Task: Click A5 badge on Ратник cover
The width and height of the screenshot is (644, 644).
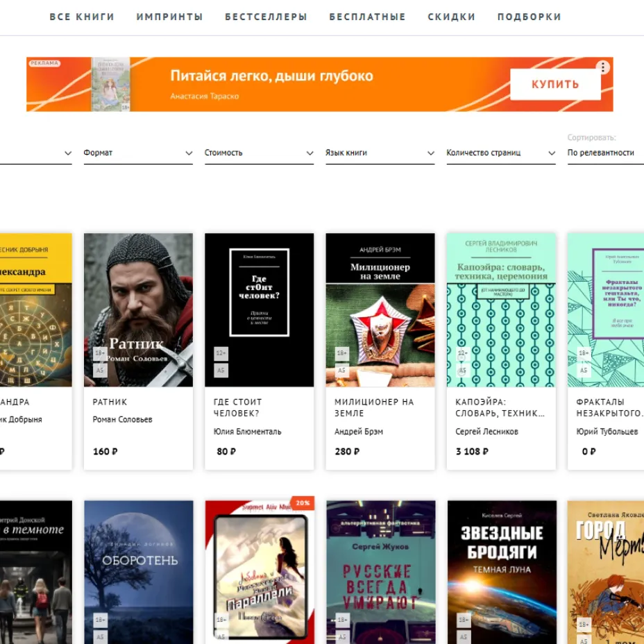Action: pyautogui.click(x=100, y=370)
